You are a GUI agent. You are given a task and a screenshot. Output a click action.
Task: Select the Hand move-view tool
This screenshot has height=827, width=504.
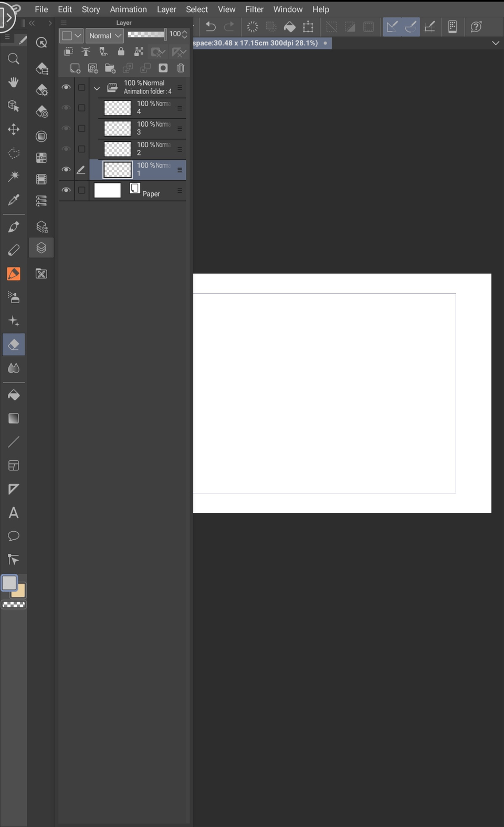tap(14, 82)
